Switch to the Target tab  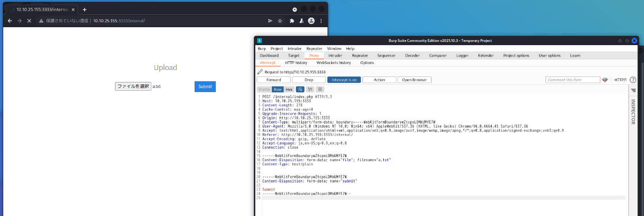click(x=294, y=55)
